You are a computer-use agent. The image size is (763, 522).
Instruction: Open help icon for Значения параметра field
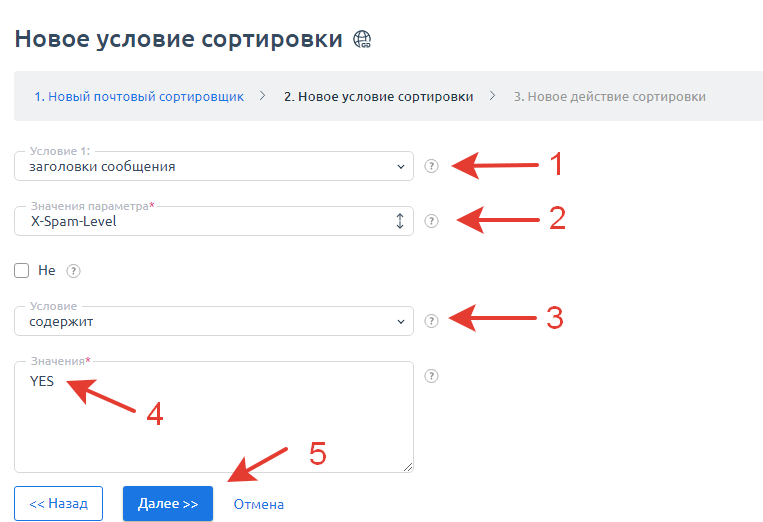(431, 221)
